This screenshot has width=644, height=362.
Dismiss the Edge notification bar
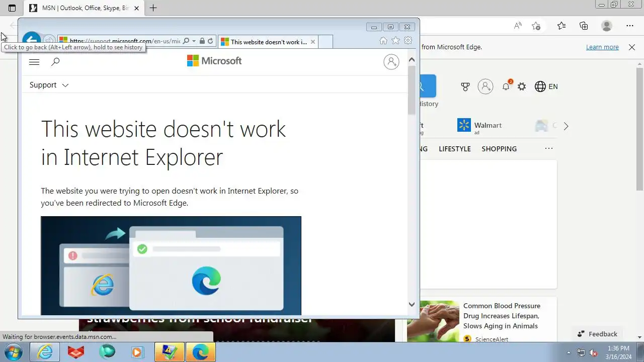click(x=632, y=47)
